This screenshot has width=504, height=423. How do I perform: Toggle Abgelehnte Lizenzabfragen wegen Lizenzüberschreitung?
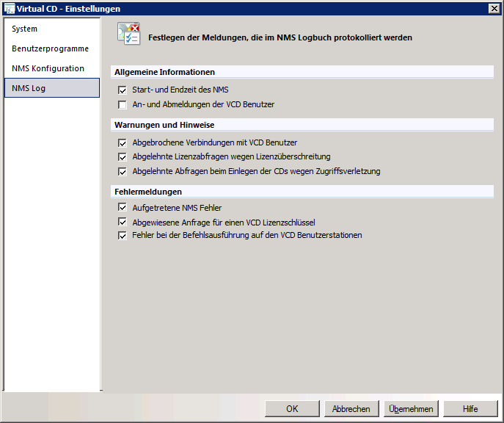tap(122, 157)
